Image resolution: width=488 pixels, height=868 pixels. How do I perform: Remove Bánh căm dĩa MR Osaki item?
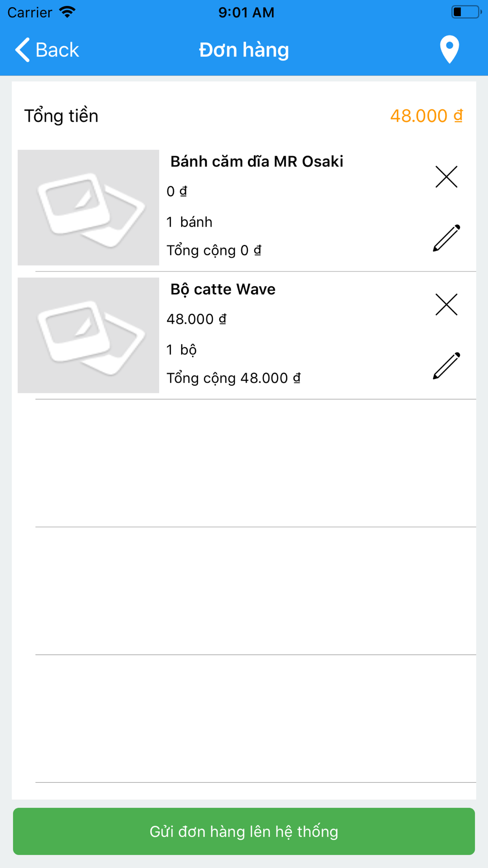pos(446,177)
